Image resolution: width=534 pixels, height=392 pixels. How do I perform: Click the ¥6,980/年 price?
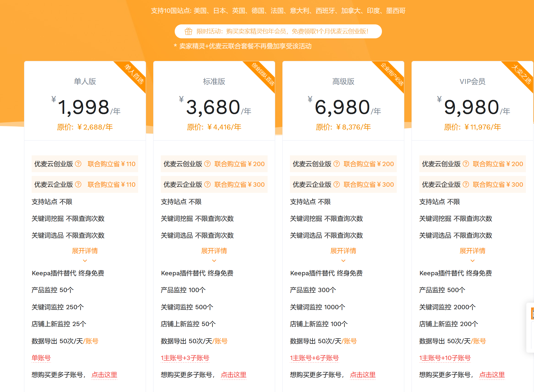pos(344,107)
